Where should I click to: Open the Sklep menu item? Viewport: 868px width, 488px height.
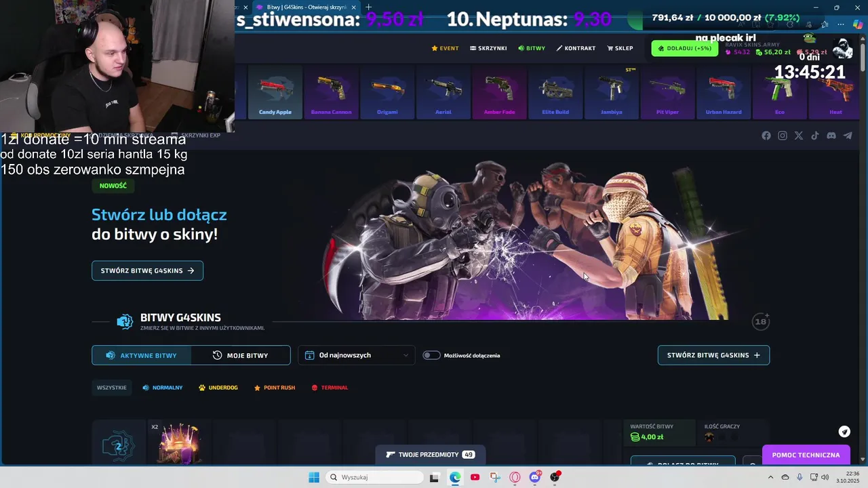pyautogui.click(x=620, y=48)
